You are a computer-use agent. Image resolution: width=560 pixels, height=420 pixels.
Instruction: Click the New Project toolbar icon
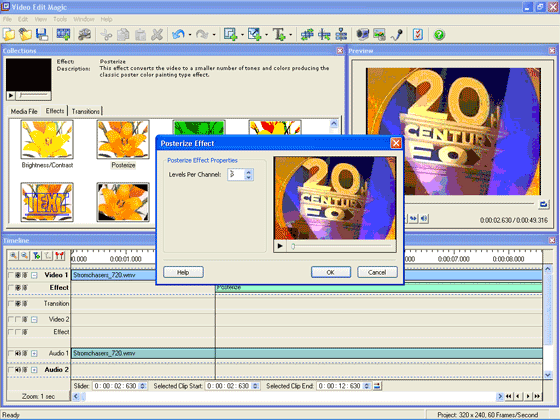[9, 35]
